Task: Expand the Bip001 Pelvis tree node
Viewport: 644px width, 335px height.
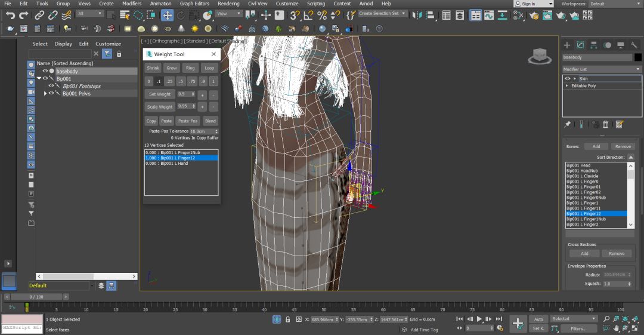Action: [45, 94]
